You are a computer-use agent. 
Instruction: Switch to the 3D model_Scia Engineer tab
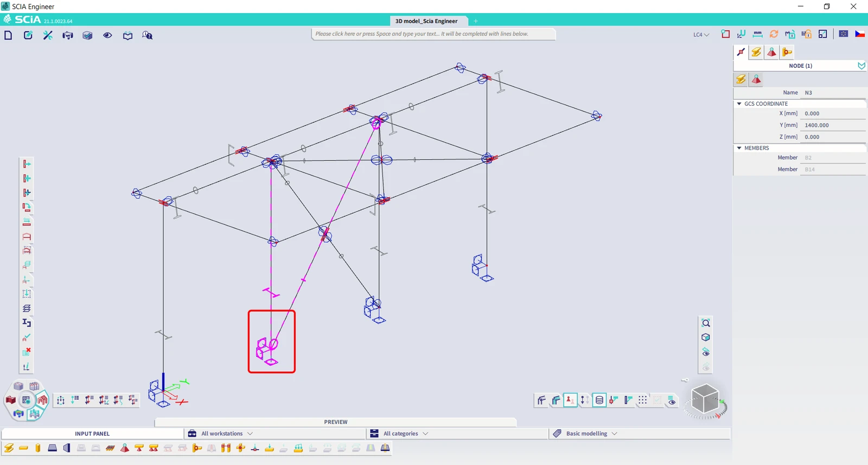tap(426, 21)
